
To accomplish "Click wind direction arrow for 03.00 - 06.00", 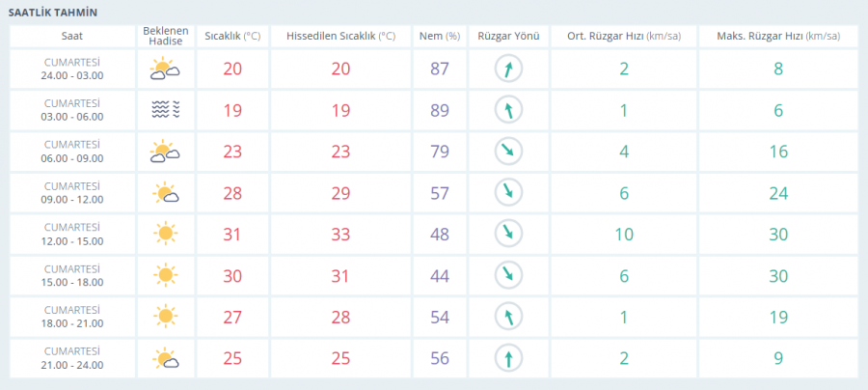I will (x=508, y=110).
